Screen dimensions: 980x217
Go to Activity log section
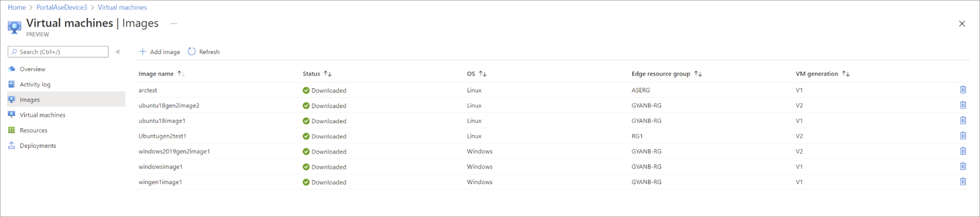tap(35, 84)
